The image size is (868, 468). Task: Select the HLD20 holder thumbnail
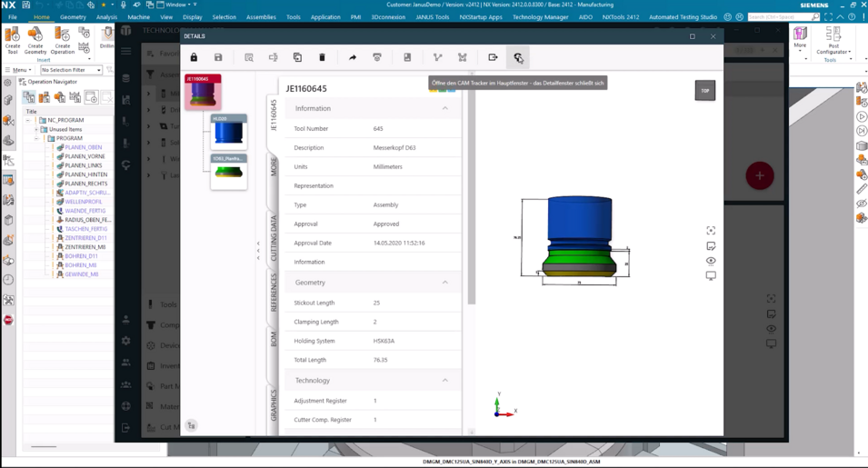pos(229,131)
